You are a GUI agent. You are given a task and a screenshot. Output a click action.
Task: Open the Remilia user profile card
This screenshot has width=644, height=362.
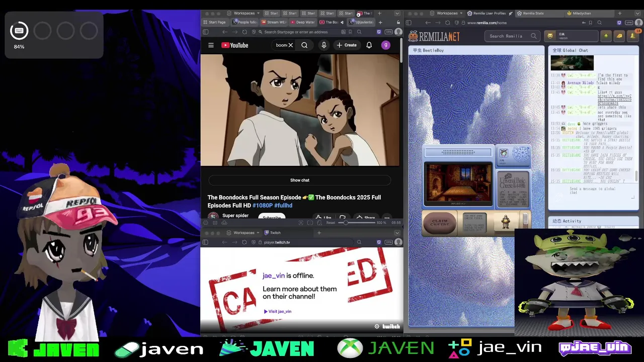(x=572, y=36)
